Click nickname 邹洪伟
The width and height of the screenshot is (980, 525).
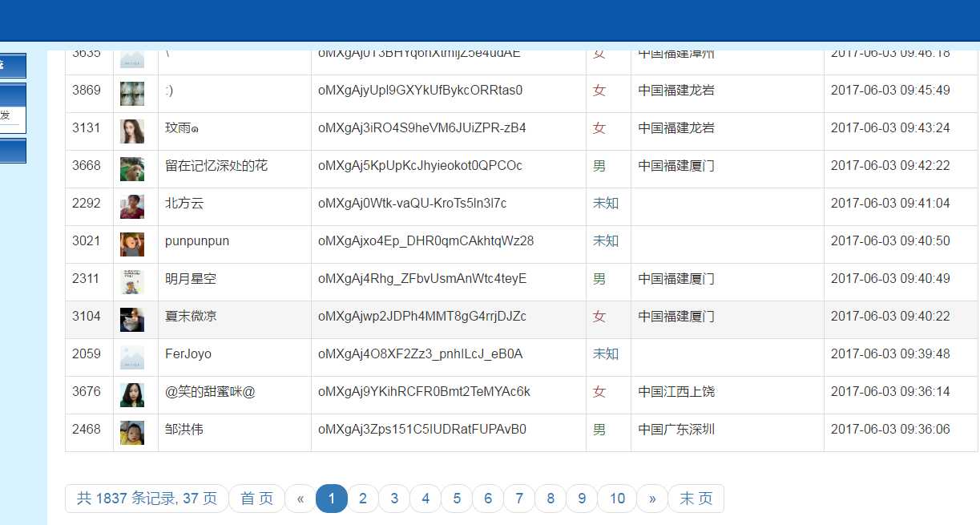click(x=184, y=429)
